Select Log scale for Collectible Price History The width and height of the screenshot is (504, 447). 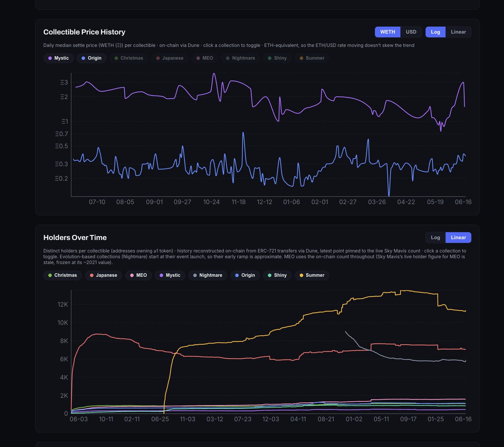click(436, 32)
